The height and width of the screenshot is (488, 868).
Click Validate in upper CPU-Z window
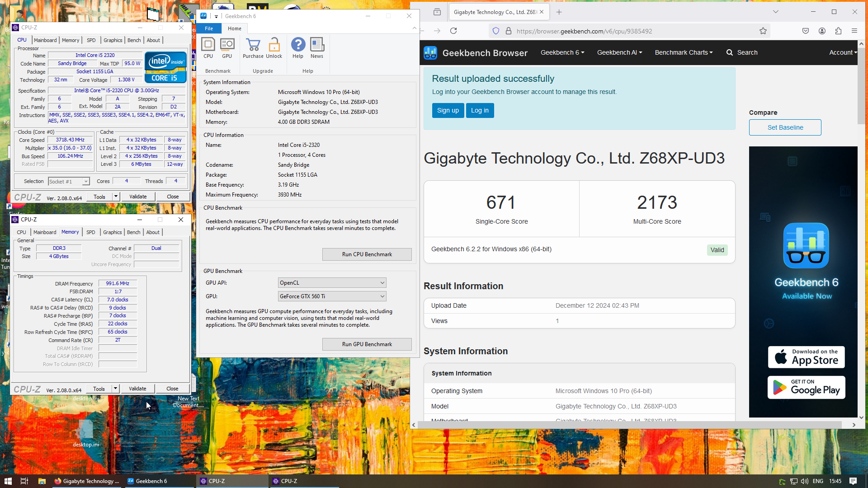[x=138, y=197]
